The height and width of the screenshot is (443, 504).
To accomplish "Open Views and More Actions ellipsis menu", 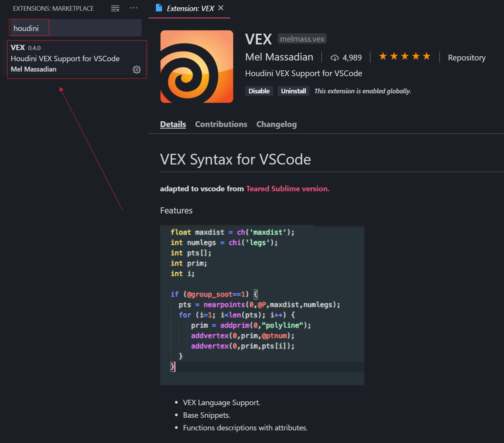I will (133, 8).
